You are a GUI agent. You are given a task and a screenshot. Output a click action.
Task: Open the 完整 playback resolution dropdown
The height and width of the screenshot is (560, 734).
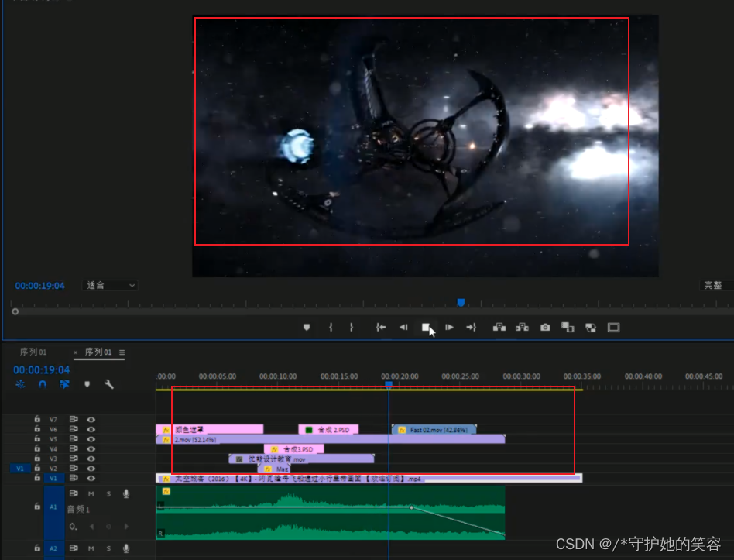(x=716, y=285)
